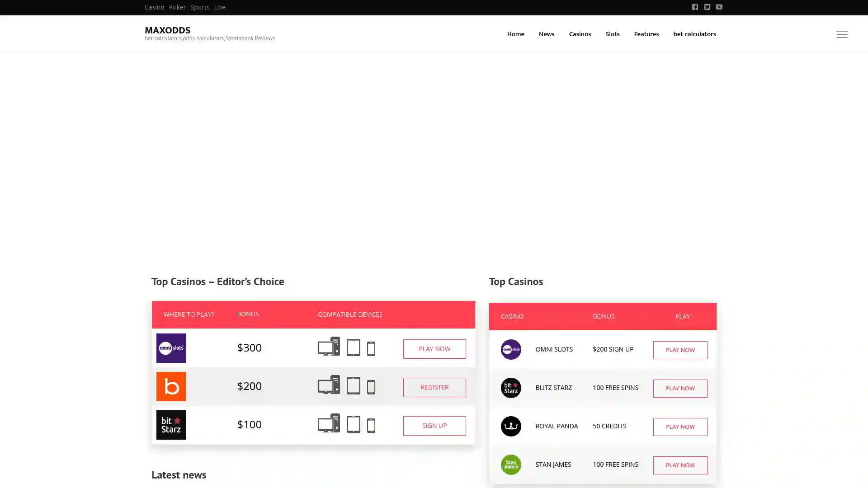Click the ROYAL PANDA casino name

[x=557, y=426]
